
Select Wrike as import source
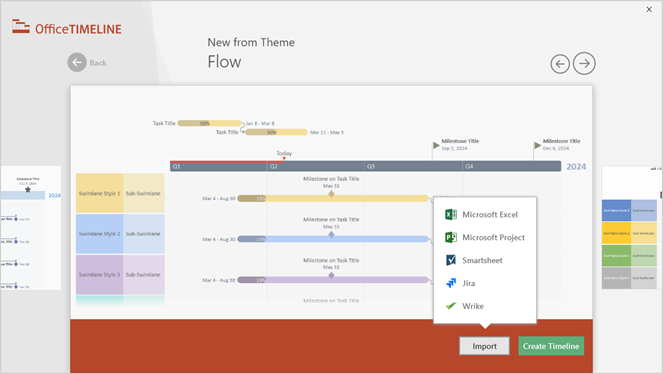[x=485, y=306]
